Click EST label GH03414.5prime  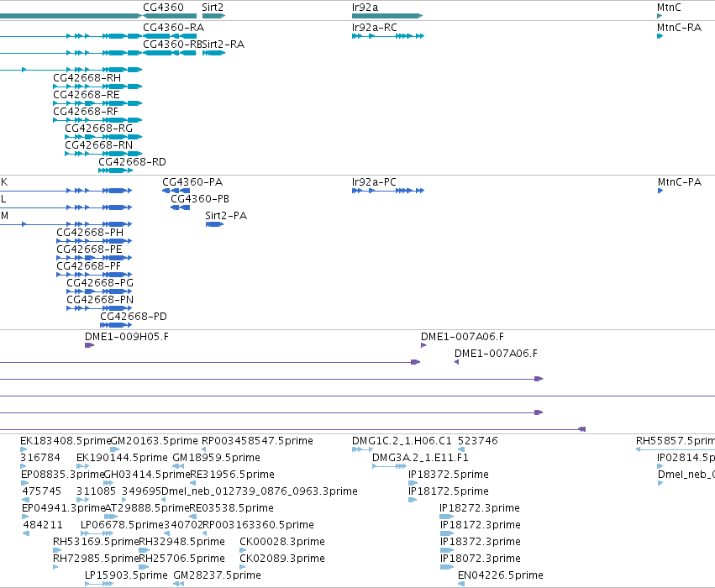tap(147, 475)
